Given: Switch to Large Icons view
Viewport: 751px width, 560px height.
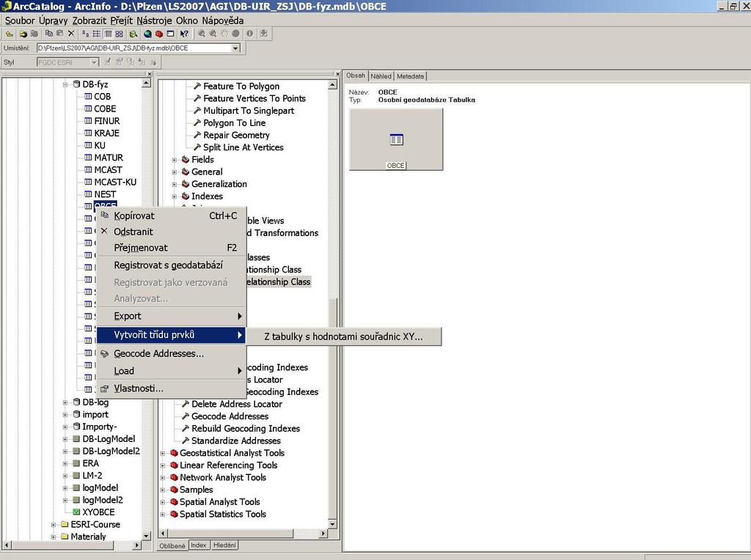Looking at the screenshot, I should click(85, 34).
